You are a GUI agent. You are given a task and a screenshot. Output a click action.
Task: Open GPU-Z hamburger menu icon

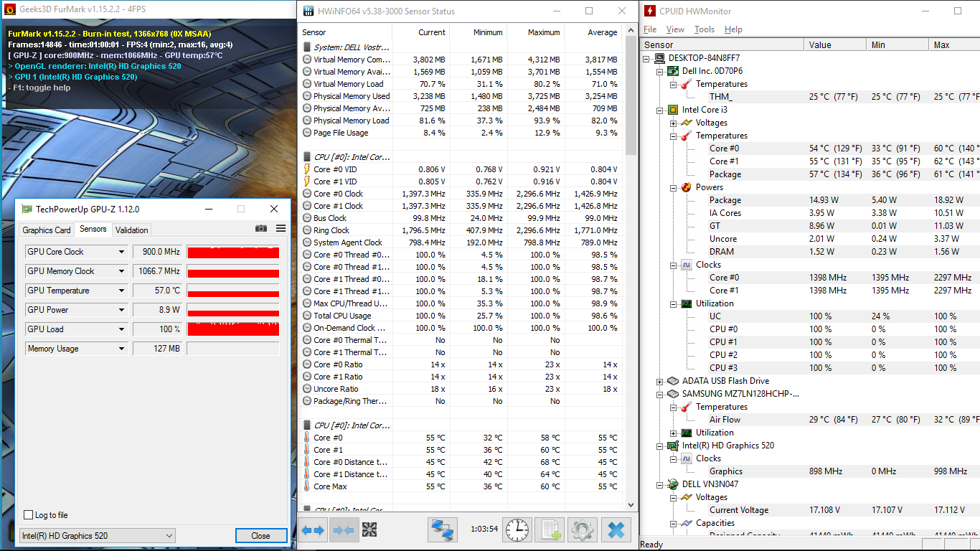point(281,229)
